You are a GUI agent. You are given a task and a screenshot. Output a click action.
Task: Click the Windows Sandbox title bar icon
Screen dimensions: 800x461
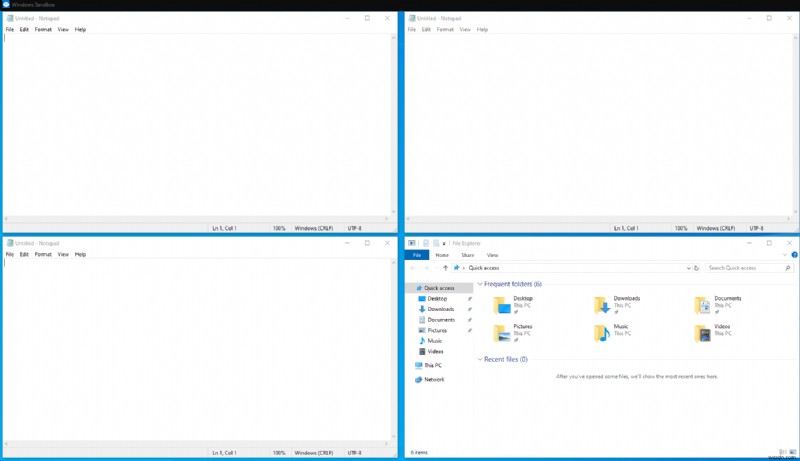click(6, 5)
